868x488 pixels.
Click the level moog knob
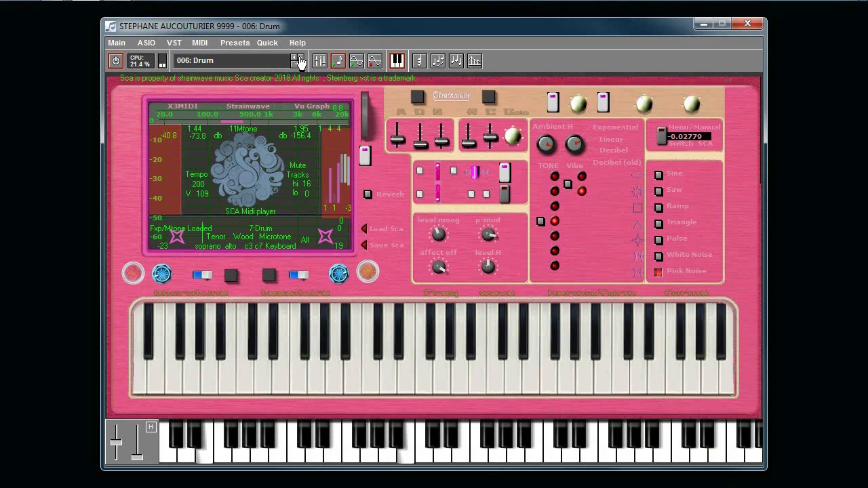439,235
